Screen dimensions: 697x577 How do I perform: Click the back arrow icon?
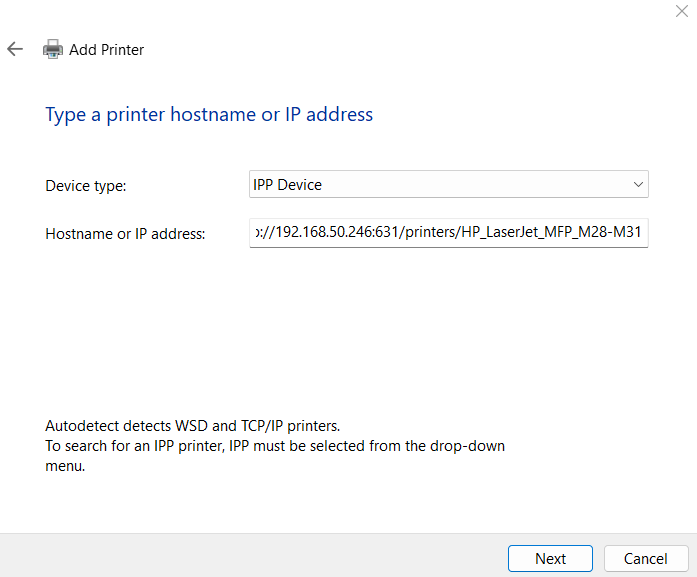point(15,49)
